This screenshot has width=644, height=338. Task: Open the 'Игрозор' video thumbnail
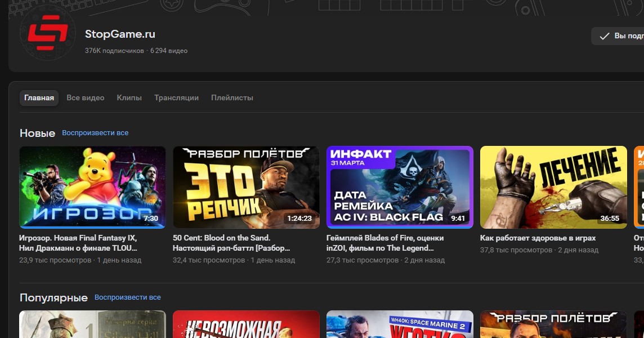click(92, 187)
